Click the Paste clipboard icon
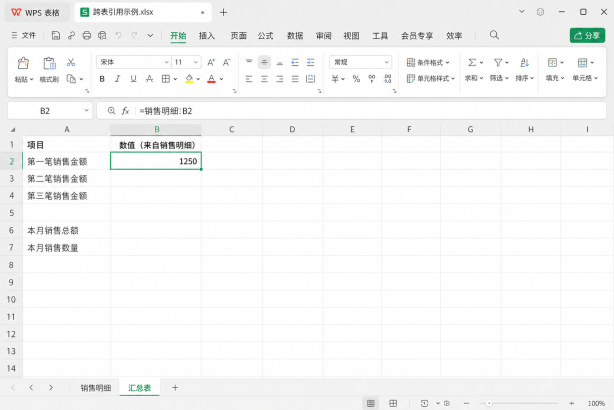The width and height of the screenshot is (614, 410). pyautogui.click(x=23, y=63)
